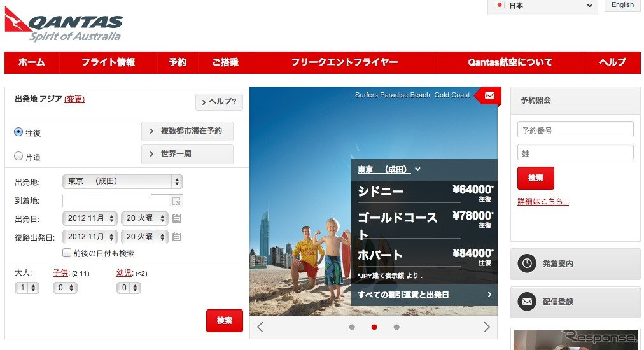Open the 幼児 infants count dropdown
Viewport: 644px width, 350px height.
(129, 288)
